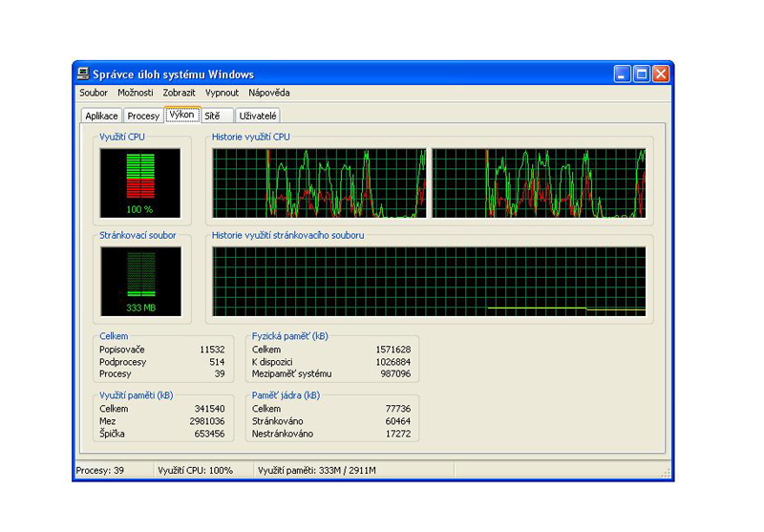Open the Vypnout menu
764x532 pixels.
click(x=222, y=93)
